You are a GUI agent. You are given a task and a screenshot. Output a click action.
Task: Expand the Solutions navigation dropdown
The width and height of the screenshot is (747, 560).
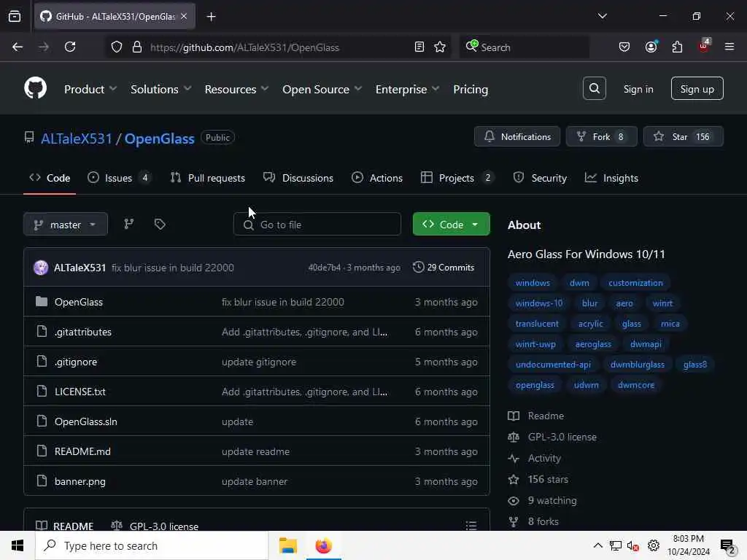pos(161,89)
